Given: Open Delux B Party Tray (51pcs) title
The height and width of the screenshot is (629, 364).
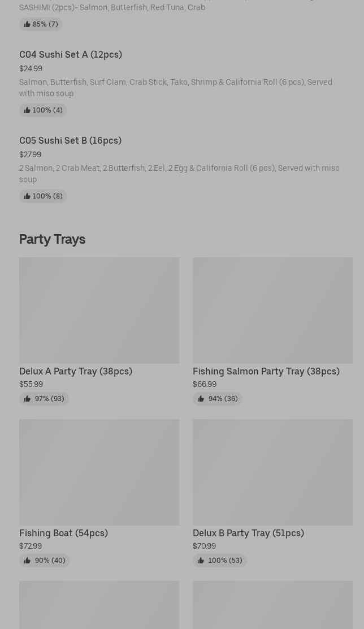Looking at the screenshot, I should (x=248, y=533).
